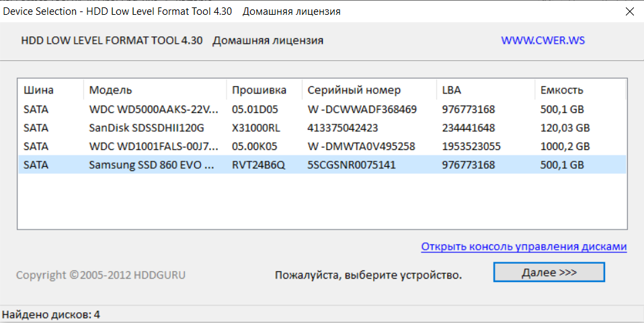This screenshot has height=323, width=644.
Task: Visit the WWW.CWER.WS link
Action: (542, 40)
